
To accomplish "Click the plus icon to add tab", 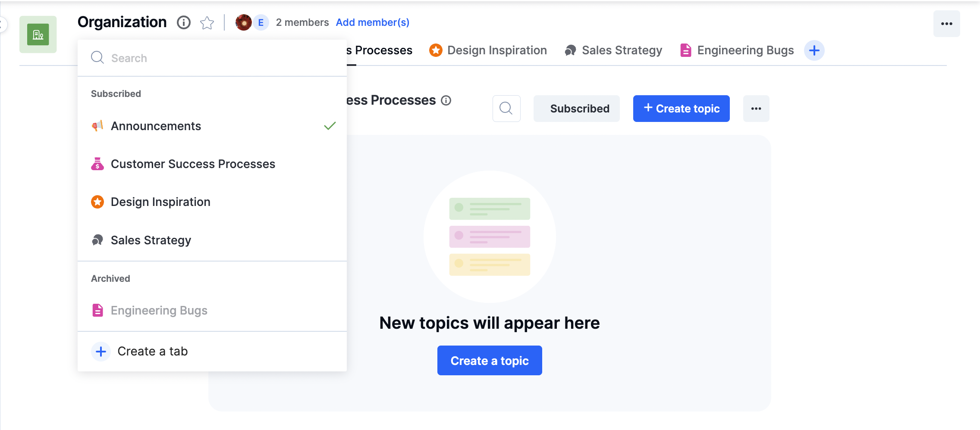I will coord(814,50).
